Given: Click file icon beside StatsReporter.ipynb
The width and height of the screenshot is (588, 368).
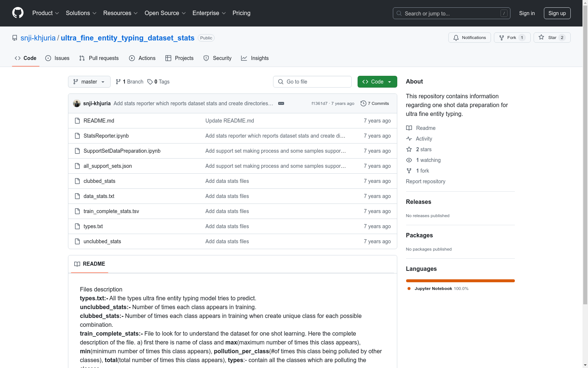Looking at the screenshot, I should 77,136.
